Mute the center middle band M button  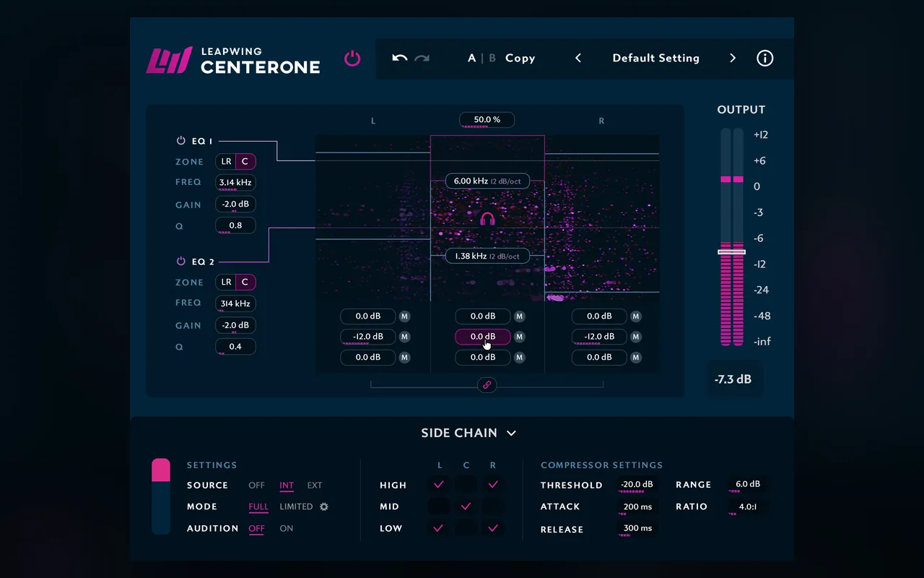[x=520, y=337]
